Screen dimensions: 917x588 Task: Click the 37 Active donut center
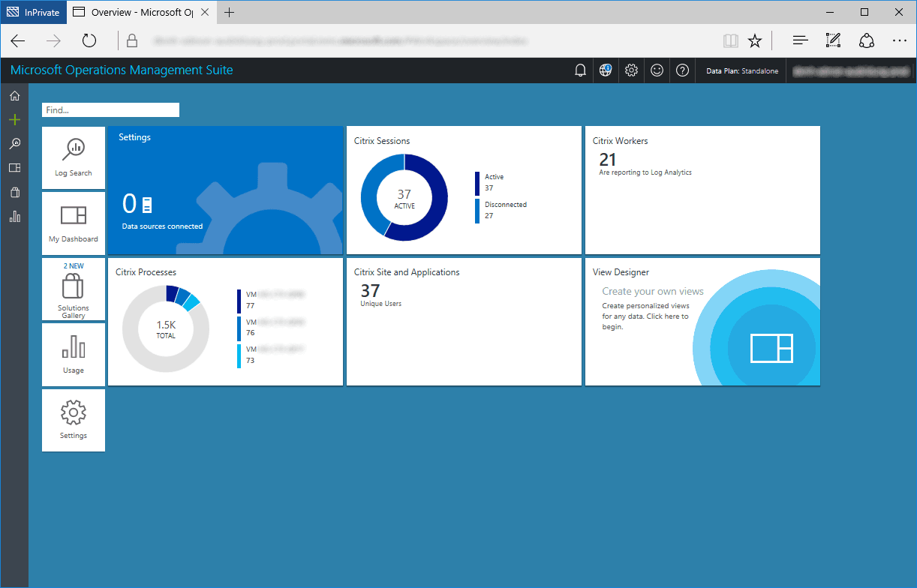coord(404,198)
